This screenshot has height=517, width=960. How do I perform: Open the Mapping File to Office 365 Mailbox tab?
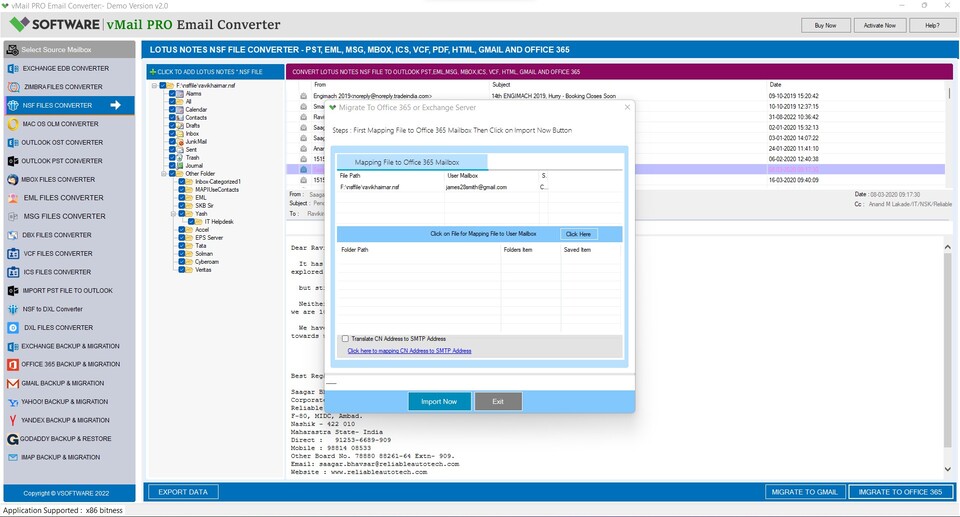coord(412,162)
